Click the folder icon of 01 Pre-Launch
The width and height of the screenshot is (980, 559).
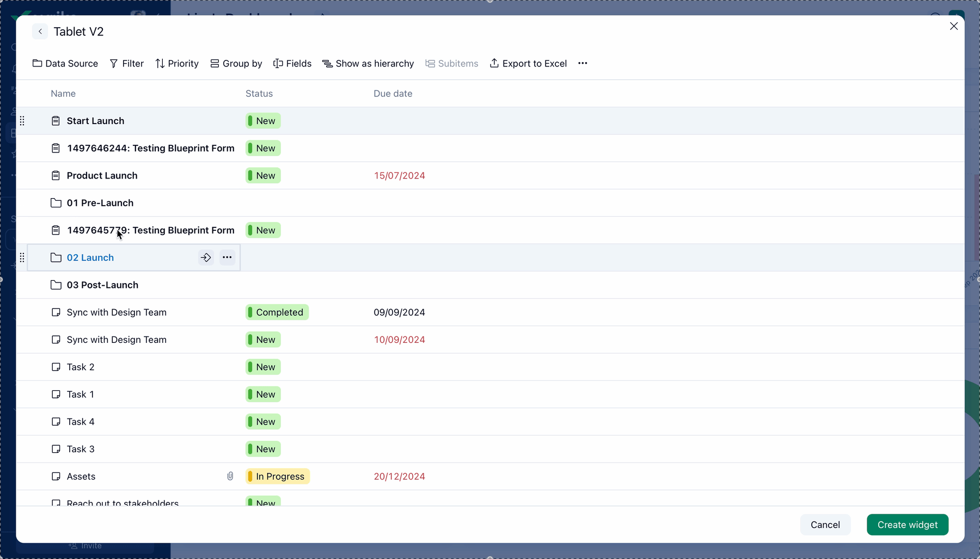[56, 202]
